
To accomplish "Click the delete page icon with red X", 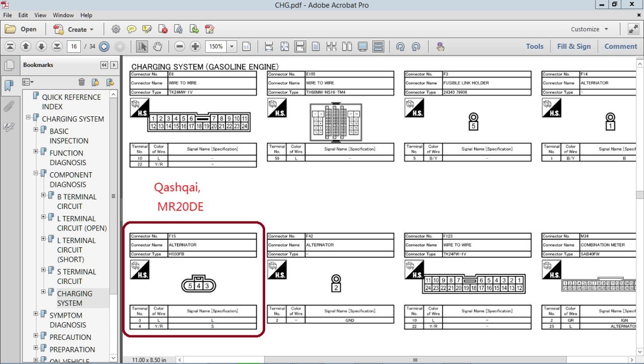I will 163,29.
